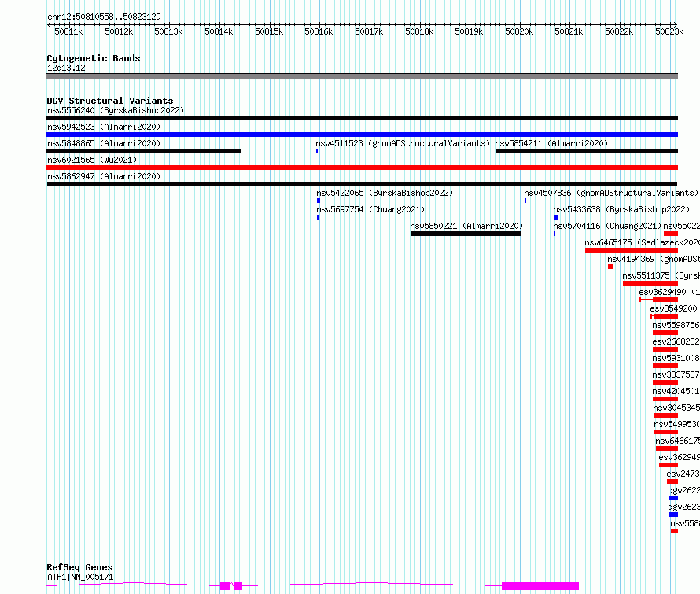Open variant nsv5422065 (ByrskaBishop2022) label
This screenshot has height=594, width=700.
coord(385,193)
